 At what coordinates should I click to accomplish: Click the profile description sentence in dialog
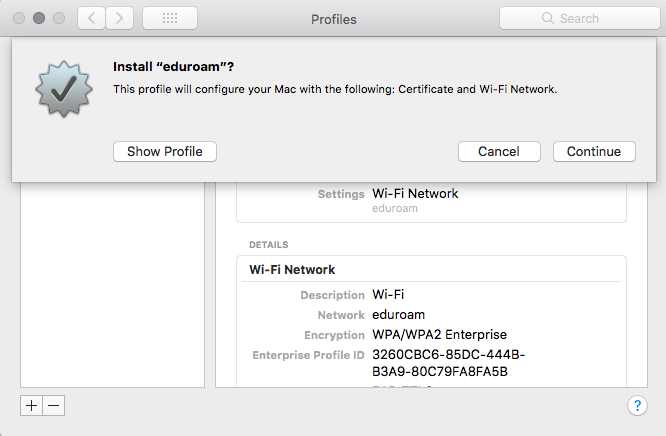(335, 89)
